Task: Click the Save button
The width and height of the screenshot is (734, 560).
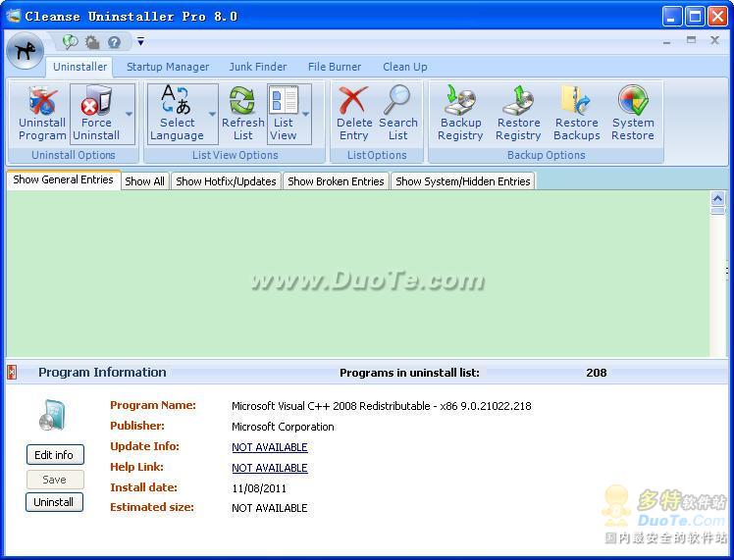Action: 55,480
